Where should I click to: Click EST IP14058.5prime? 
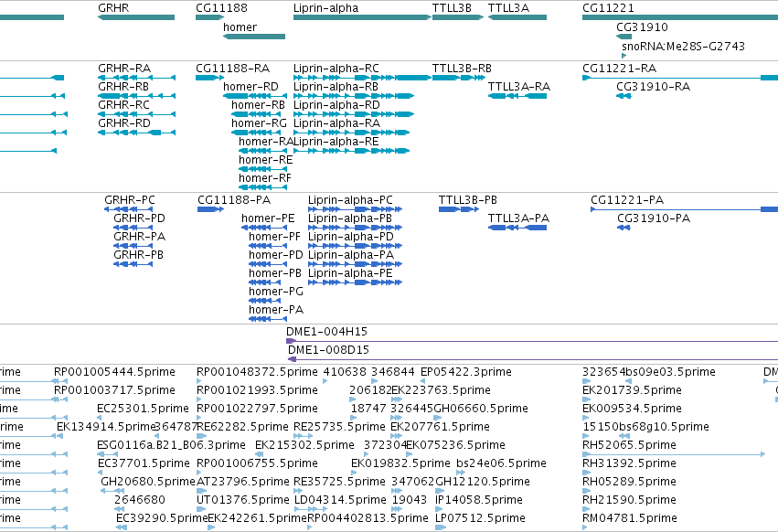pos(479,500)
